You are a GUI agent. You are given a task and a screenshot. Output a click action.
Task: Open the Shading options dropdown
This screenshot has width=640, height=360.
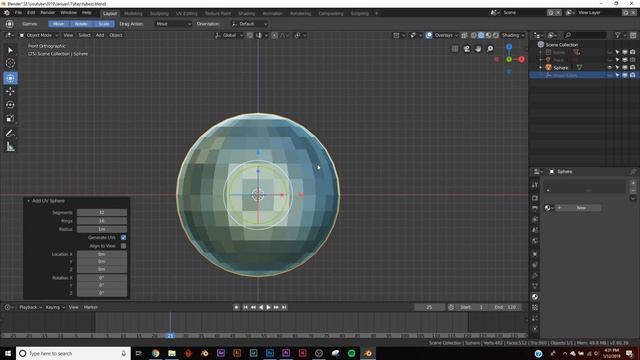click(513, 36)
